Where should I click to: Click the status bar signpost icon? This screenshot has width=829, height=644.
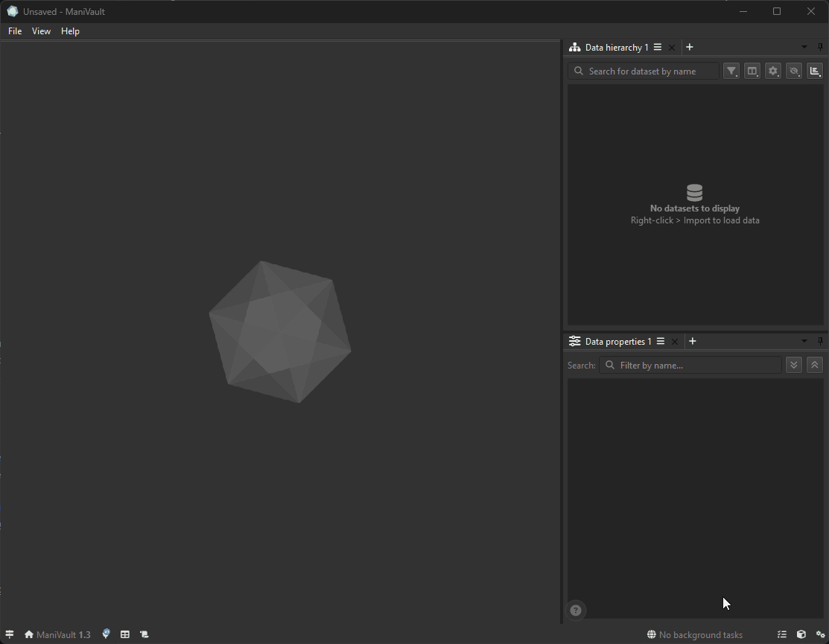(10, 634)
